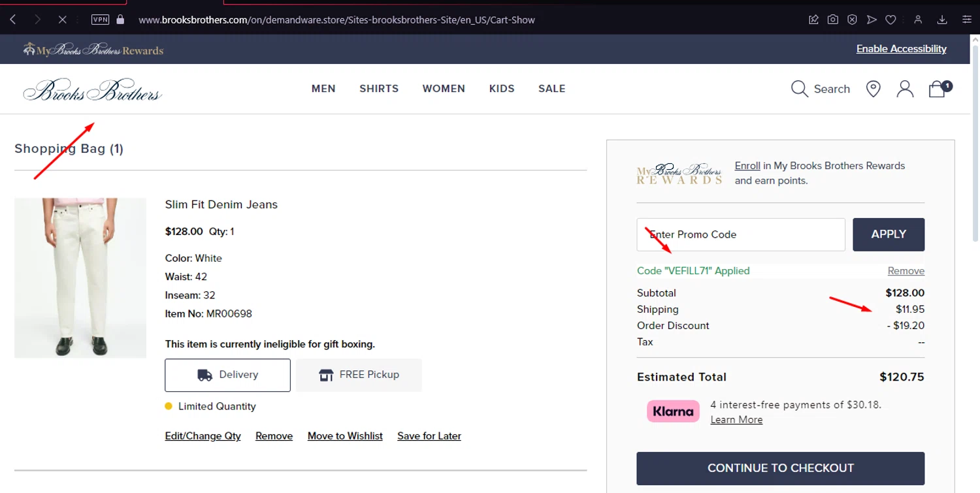Remove the applied promo code VEFILL71
The height and width of the screenshot is (493, 980).
(x=906, y=271)
